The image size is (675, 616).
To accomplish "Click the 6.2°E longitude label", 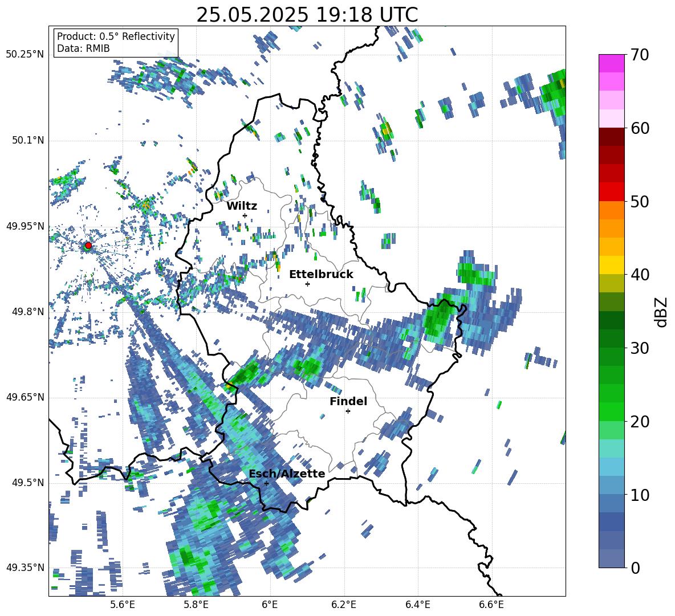I will (344, 605).
